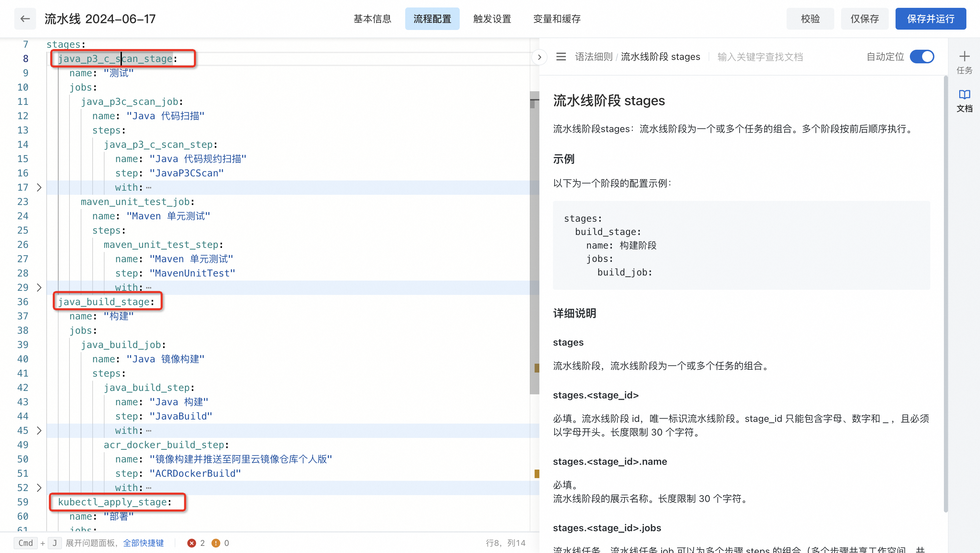This screenshot has height=553, width=980.
Task: Focus the 输入关键字查找文档 search field
Action: point(760,57)
